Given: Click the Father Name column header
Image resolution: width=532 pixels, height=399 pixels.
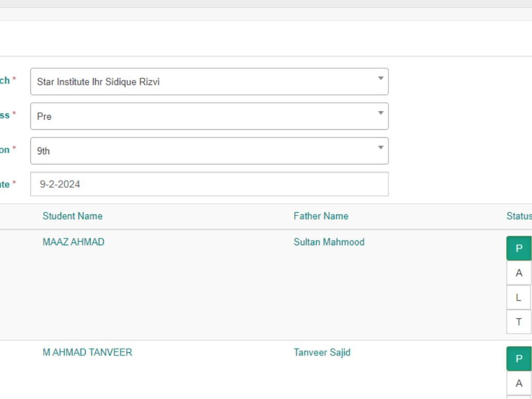Looking at the screenshot, I should click(x=321, y=216).
